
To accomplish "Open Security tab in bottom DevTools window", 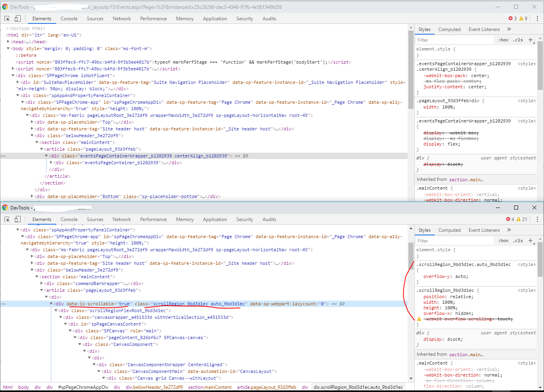I will click(x=245, y=219).
